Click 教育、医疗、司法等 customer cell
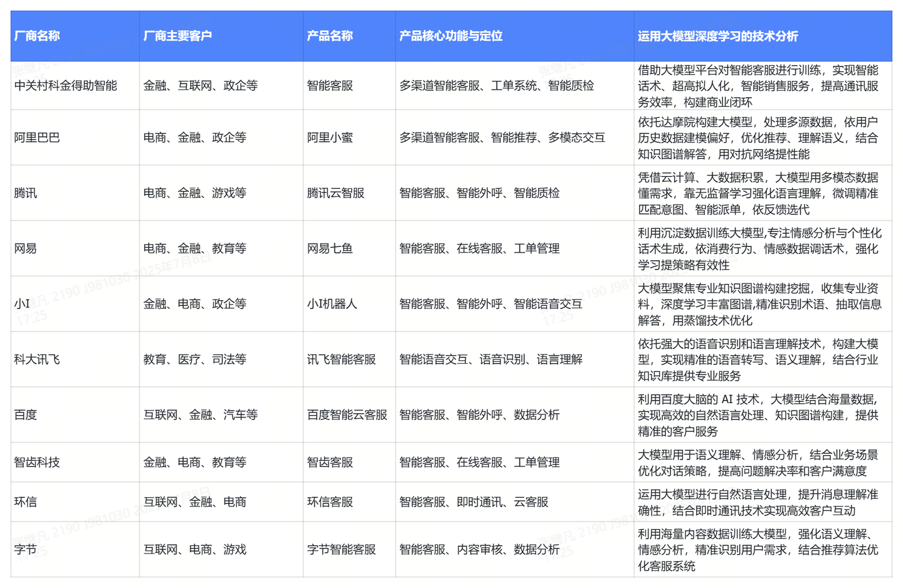 click(187, 359)
